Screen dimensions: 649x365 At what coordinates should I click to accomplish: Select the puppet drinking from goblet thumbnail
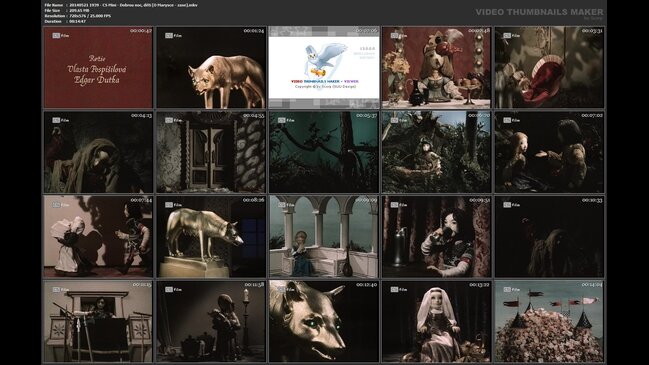coord(436,237)
